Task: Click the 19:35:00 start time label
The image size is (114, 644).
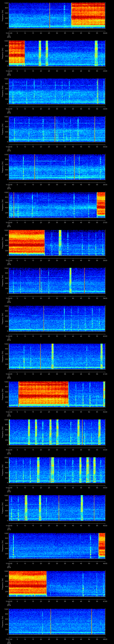Action: (x=9, y=184)
